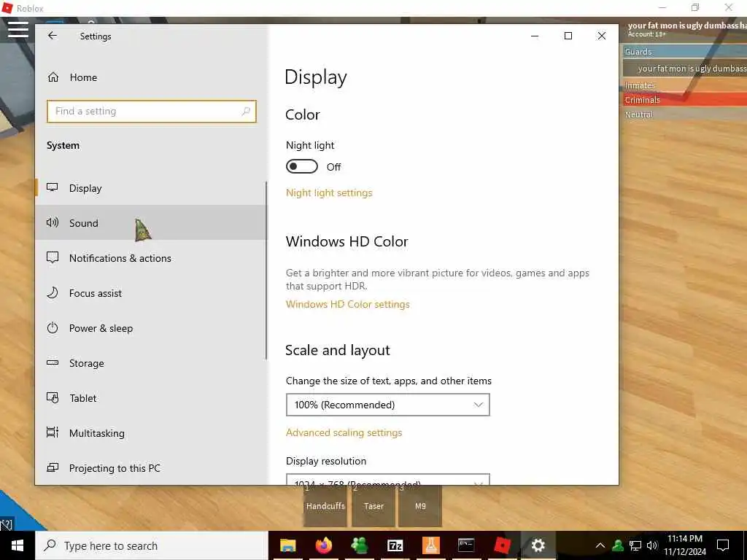Open the text size scaling dropdown
The width and height of the screenshot is (747, 560).
point(388,405)
